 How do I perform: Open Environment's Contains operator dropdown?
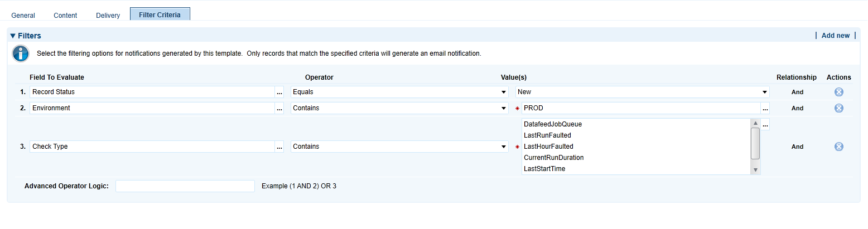tap(399, 108)
